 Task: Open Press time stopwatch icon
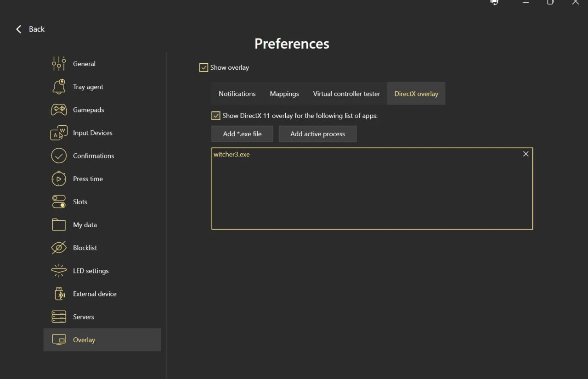pos(59,178)
